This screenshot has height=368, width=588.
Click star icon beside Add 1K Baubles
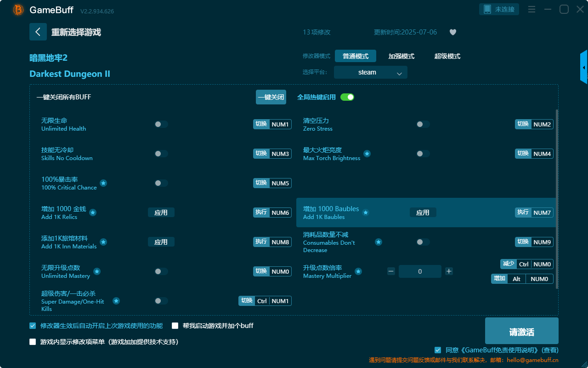tap(366, 213)
